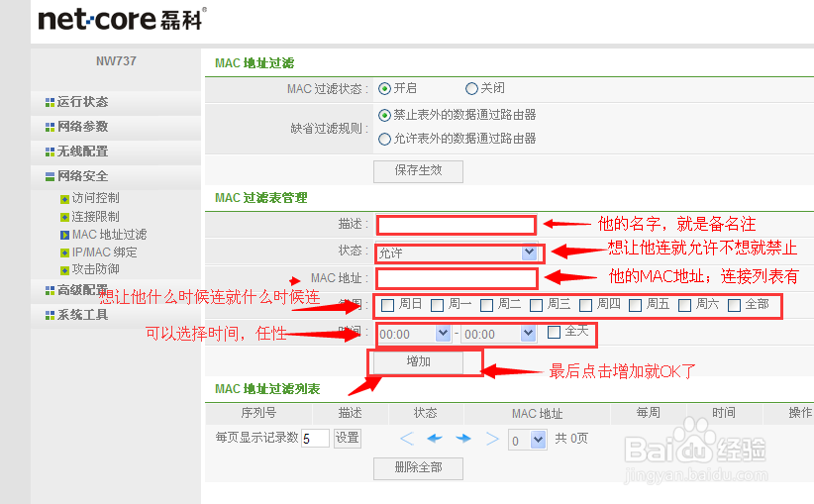Check the 周日 checkbox
Image resolution: width=814 pixels, height=504 pixels.
click(x=387, y=305)
